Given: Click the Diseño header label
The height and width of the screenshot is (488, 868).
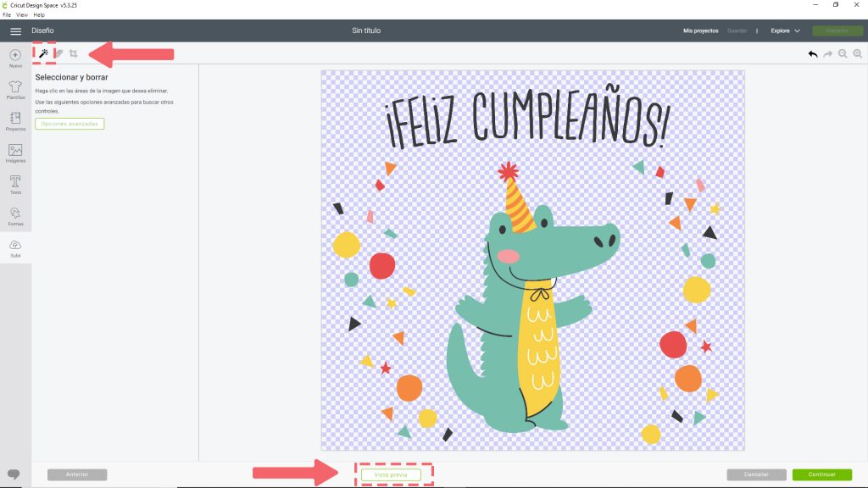Looking at the screenshot, I should pyautogui.click(x=42, y=31).
